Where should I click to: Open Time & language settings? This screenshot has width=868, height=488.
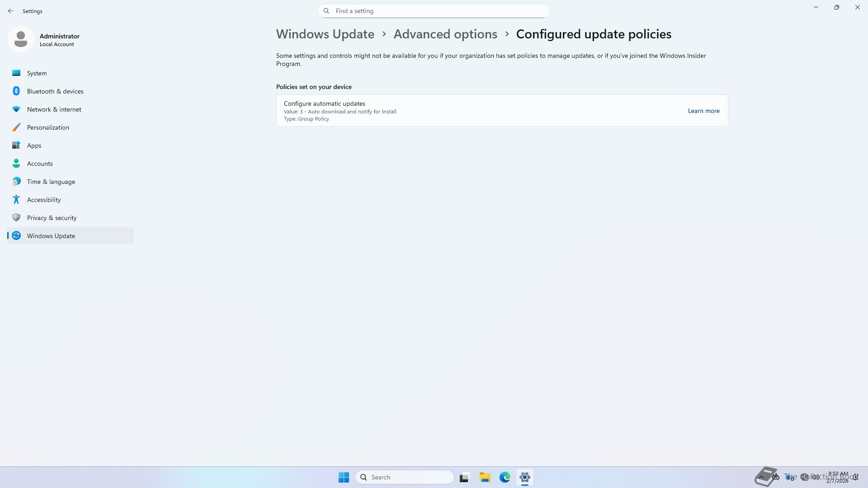click(x=51, y=182)
